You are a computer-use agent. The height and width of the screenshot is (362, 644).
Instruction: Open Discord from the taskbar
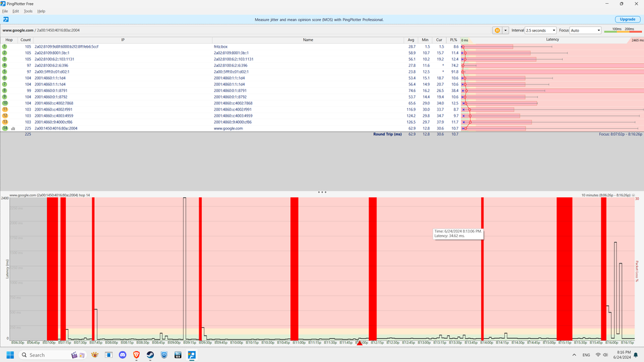(x=122, y=355)
